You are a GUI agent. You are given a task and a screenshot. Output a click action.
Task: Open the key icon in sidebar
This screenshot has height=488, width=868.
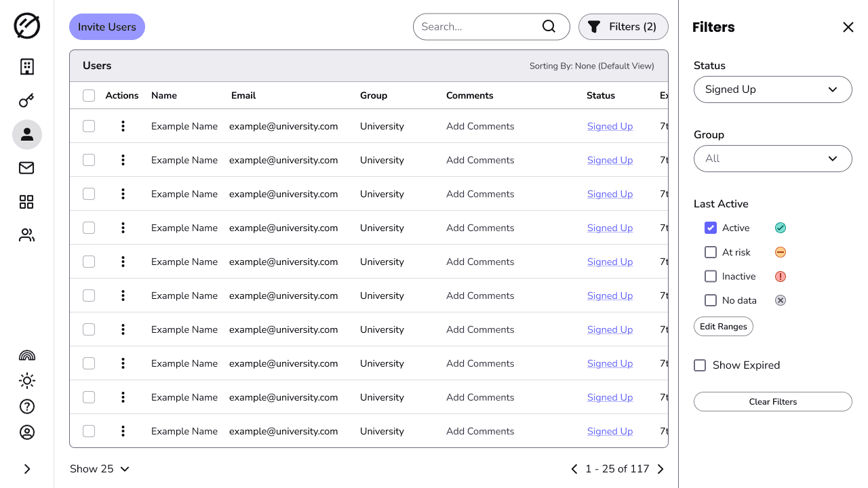(x=27, y=101)
